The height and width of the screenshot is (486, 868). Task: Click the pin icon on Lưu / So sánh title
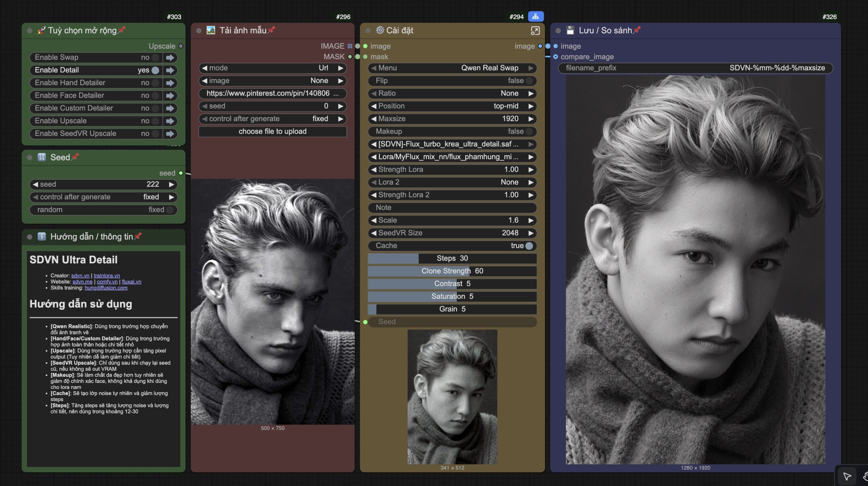coord(637,30)
